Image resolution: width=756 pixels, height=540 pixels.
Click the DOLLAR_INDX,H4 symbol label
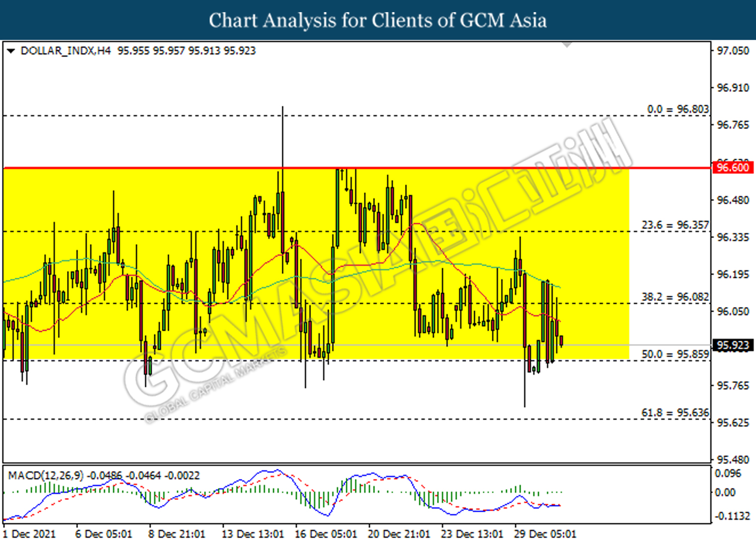pos(66,51)
